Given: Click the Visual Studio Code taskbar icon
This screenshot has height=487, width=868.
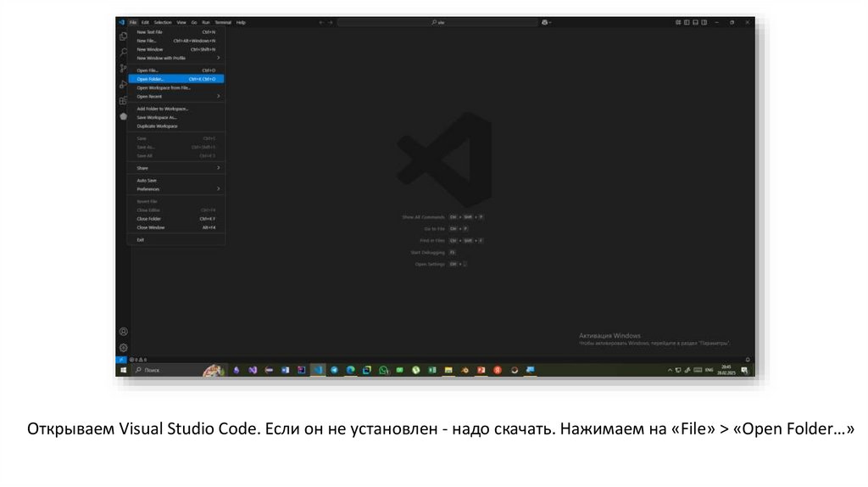Looking at the screenshot, I should click(318, 370).
